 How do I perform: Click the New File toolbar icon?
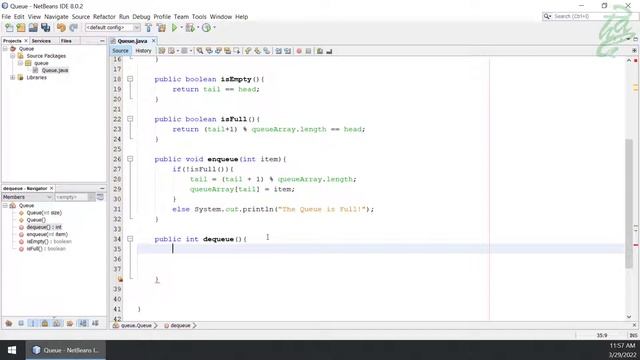tap(9, 28)
